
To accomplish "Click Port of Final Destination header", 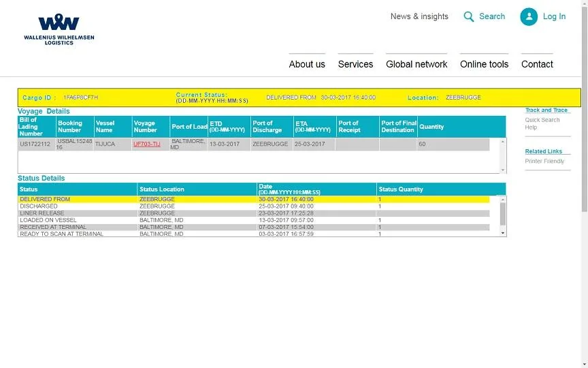I will [398, 127].
